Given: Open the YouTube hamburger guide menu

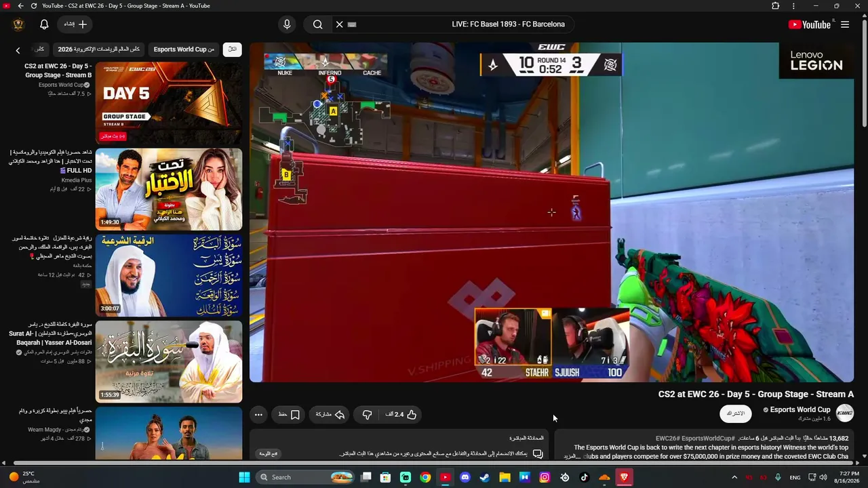Looking at the screenshot, I should pos(845,24).
